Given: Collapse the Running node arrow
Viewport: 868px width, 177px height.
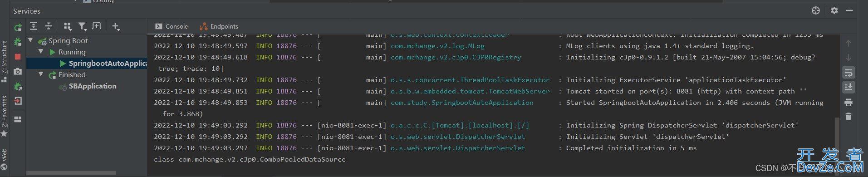Looking at the screenshot, I should pos(41,52).
